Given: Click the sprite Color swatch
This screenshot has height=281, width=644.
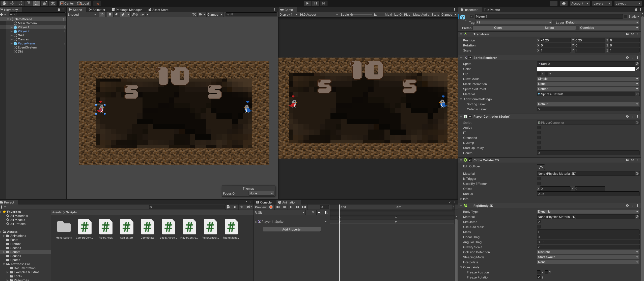Looking at the screenshot, I should pos(586,69).
